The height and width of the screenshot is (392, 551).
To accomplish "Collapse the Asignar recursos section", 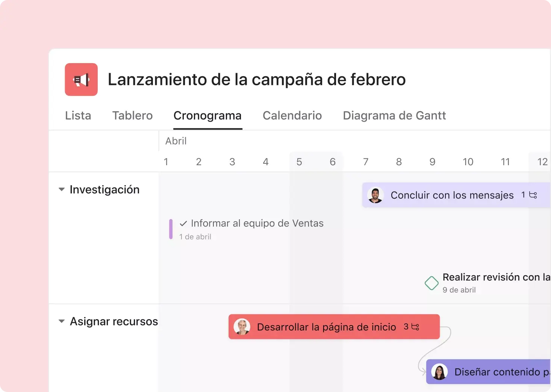I will tap(62, 321).
